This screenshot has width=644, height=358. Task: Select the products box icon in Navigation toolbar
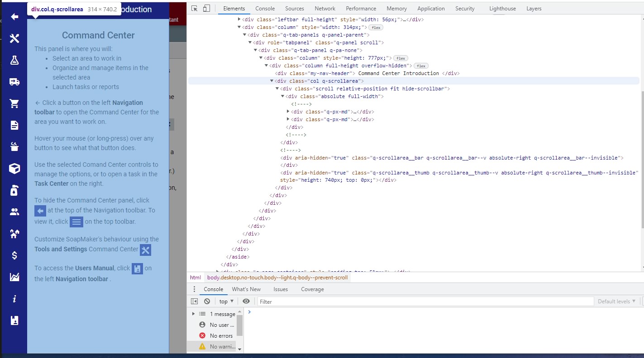(x=14, y=168)
